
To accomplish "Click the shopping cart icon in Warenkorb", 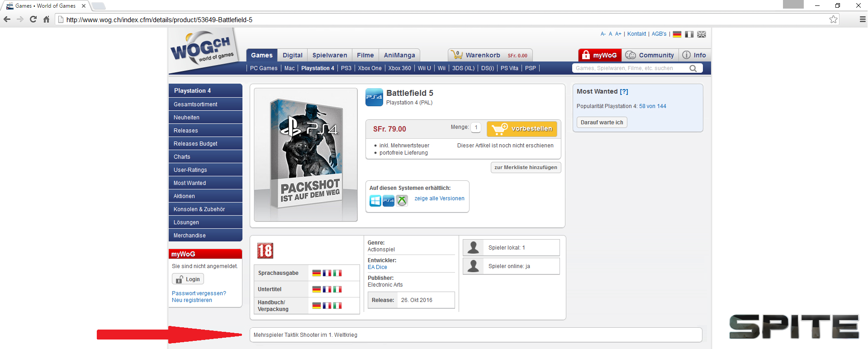I will tap(457, 55).
